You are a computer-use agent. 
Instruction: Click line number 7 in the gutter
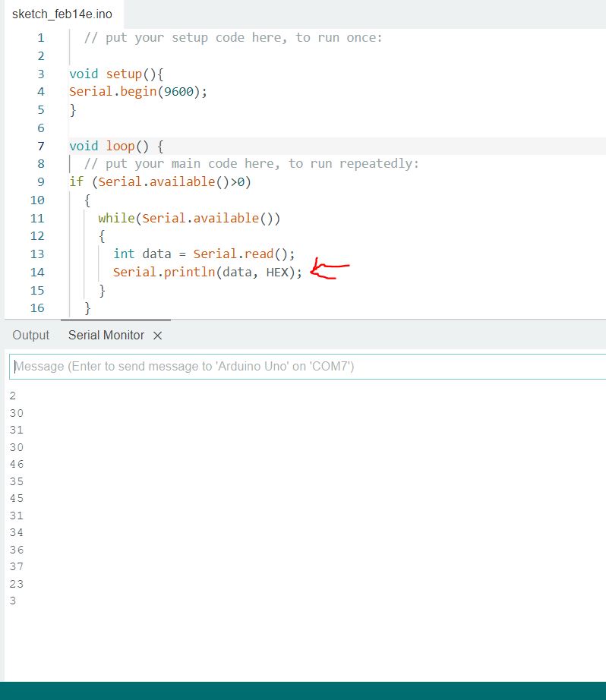pos(40,146)
